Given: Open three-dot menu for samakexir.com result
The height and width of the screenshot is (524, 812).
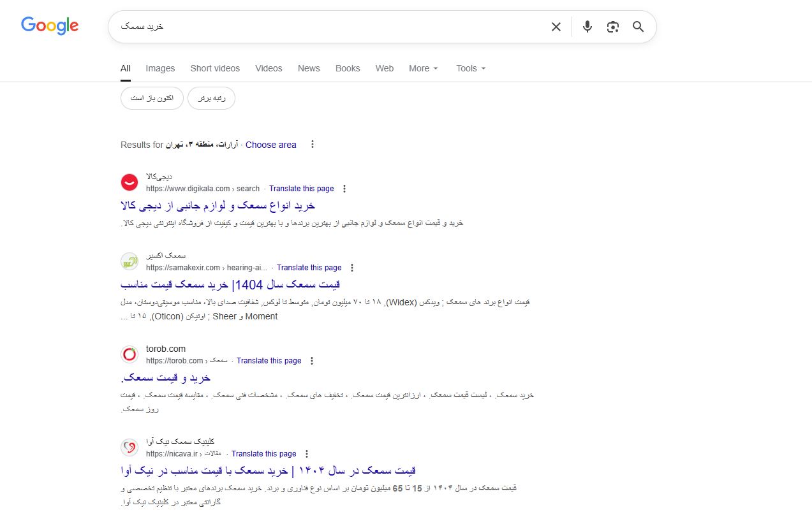Looking at the screenshot, I should 352,268.
